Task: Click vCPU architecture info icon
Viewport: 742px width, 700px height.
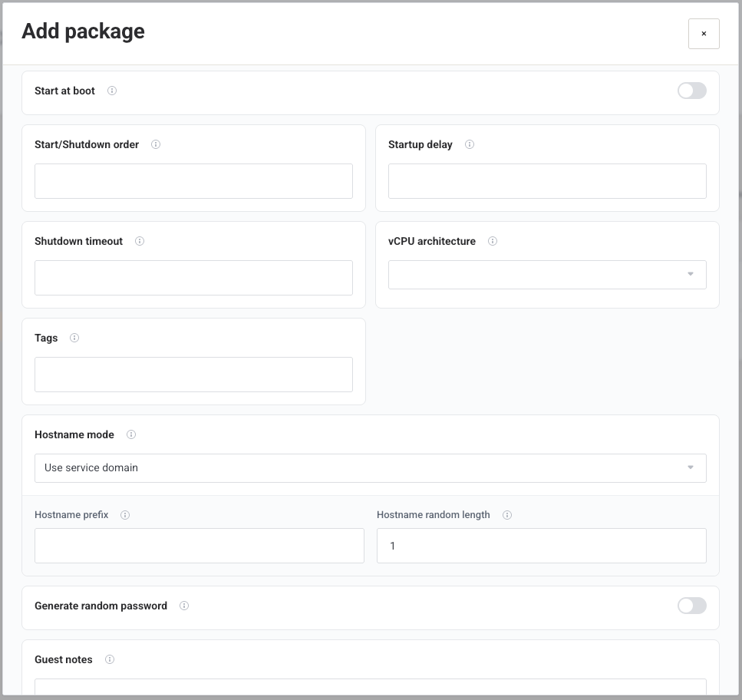Action: (493, 241)
